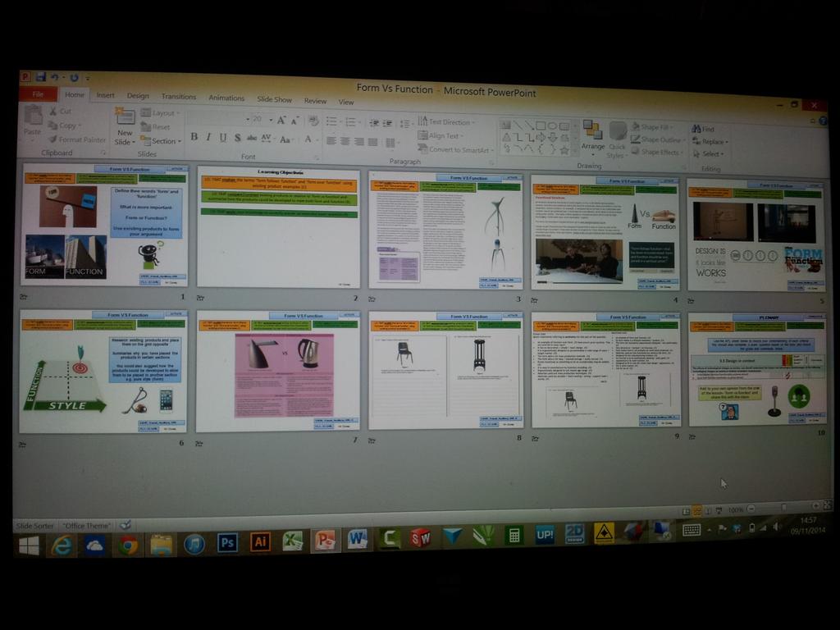Viewport: 840px width, 630px height.
Task: Clear all formatting icon
Action: point(314,121)
